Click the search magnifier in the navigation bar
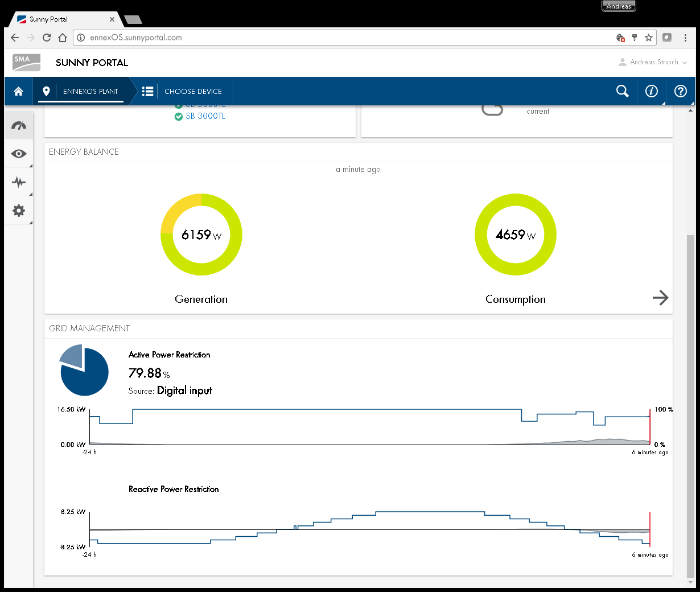Image resolution: width=700 pixels, height=592 pixels. (x=622, y=91)
